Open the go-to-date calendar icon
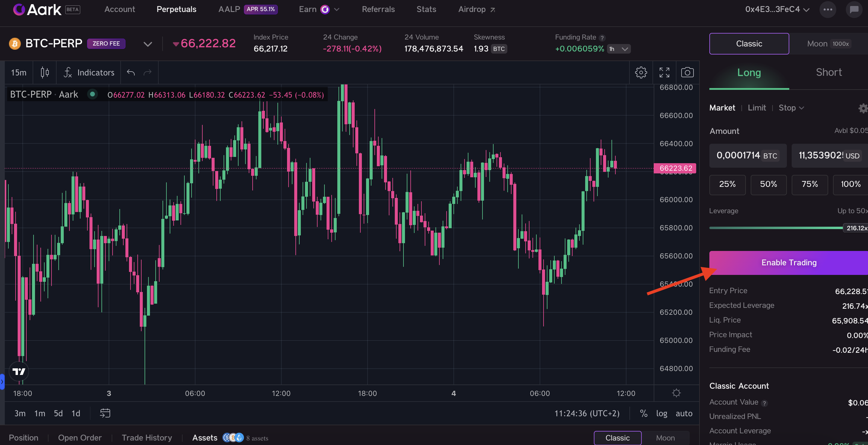This screenshot has width=868, height=445. (x=105, y=413)
